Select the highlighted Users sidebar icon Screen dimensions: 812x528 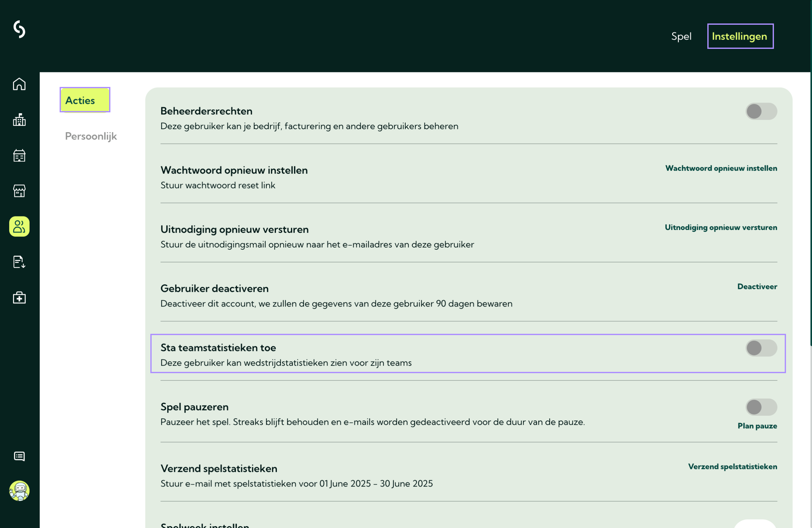[x=19, y=227]
